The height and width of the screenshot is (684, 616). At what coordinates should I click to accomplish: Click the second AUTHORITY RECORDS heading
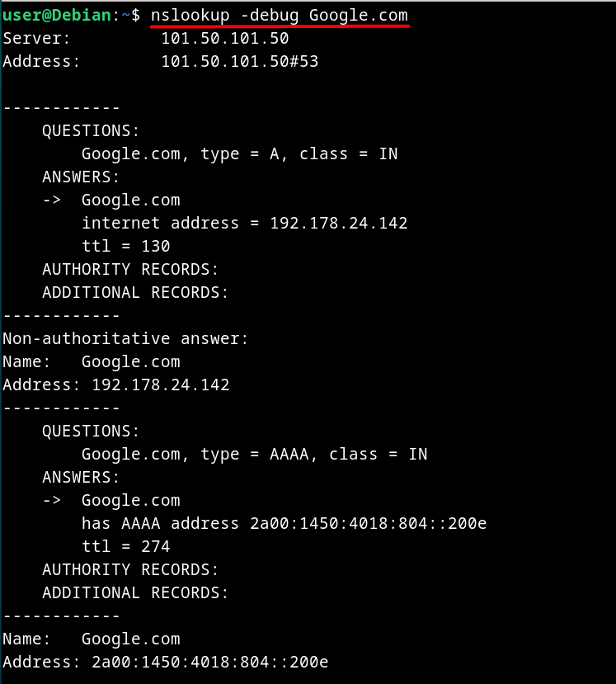(x=130, y=569)
